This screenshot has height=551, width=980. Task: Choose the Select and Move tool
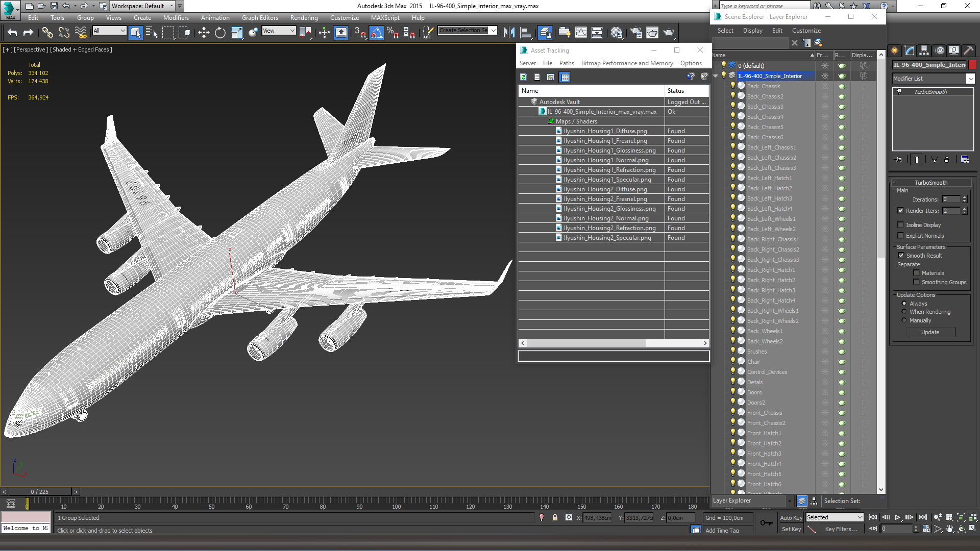click(x=204, y=33)
